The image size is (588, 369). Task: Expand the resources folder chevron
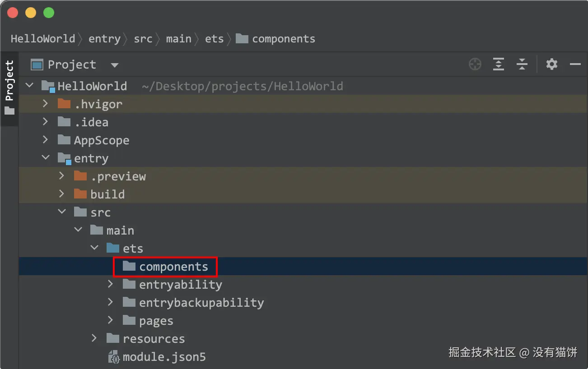pos(94,338)
